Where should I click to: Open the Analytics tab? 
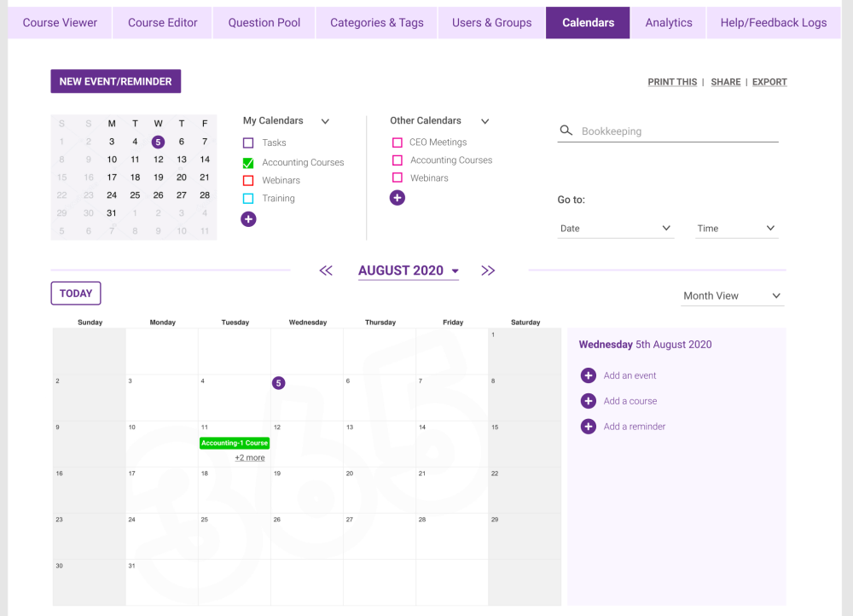pos(669,23)
